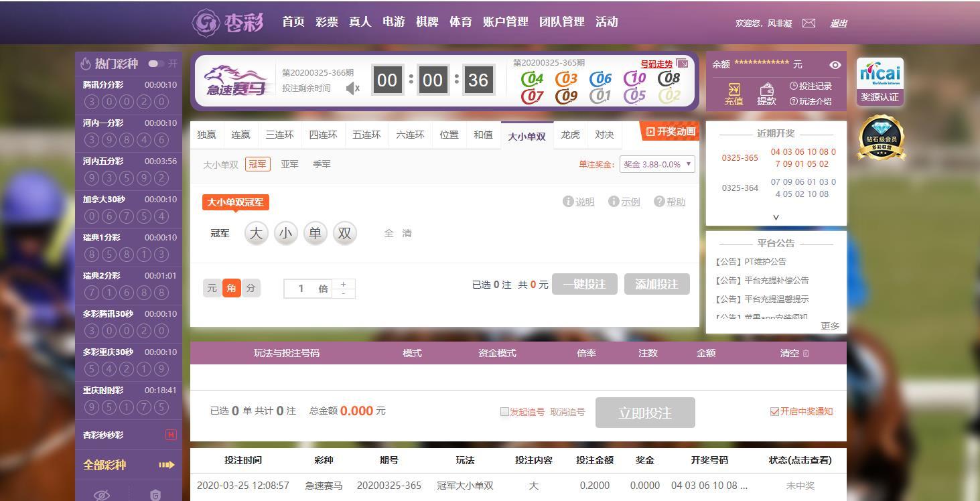Click the 添加投注 button
The width and height of the screenshot is (980, 501).
[x=656, y=284]
